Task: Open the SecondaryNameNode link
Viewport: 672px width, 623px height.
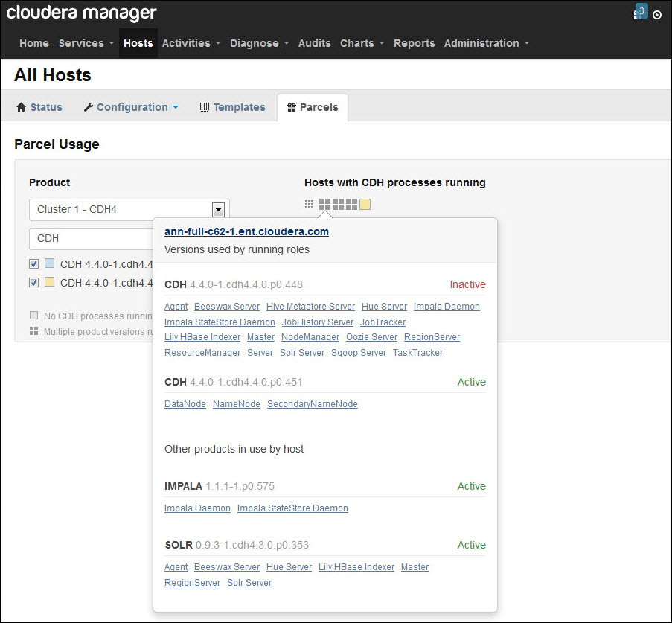Action: tap(313, 404)
